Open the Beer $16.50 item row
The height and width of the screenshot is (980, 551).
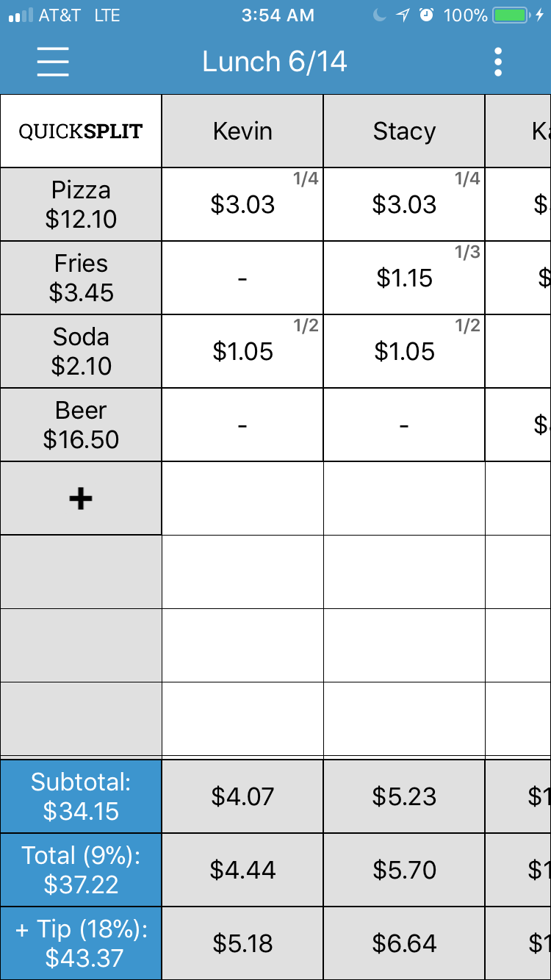(x=81, y=425)
